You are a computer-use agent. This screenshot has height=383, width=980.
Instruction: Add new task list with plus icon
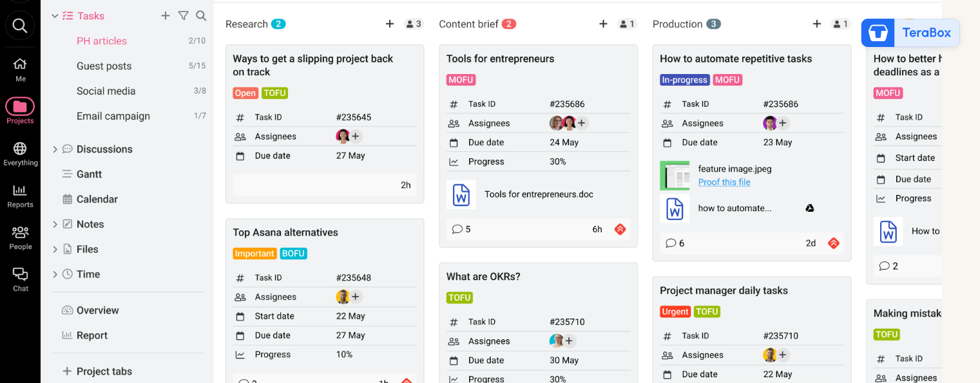point(166,16)
